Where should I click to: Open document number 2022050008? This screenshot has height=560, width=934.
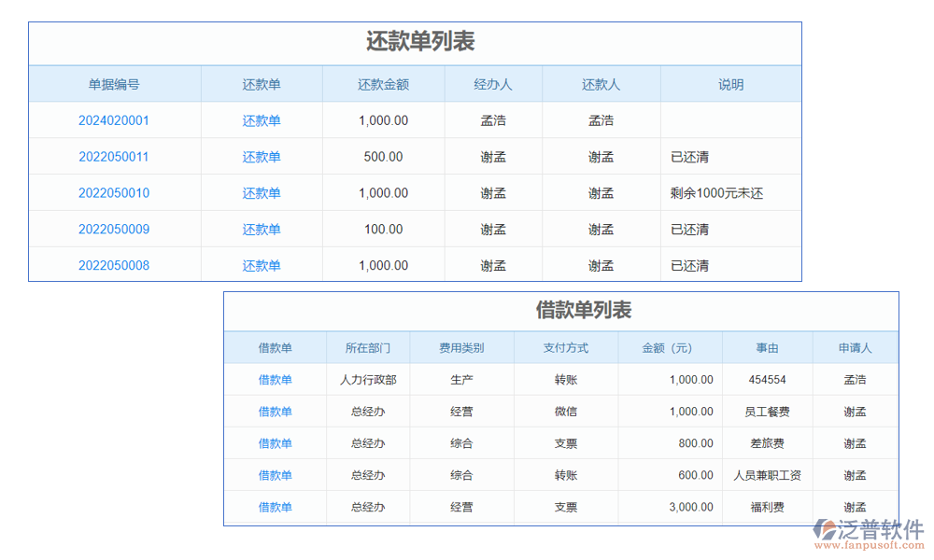(114, 265)
